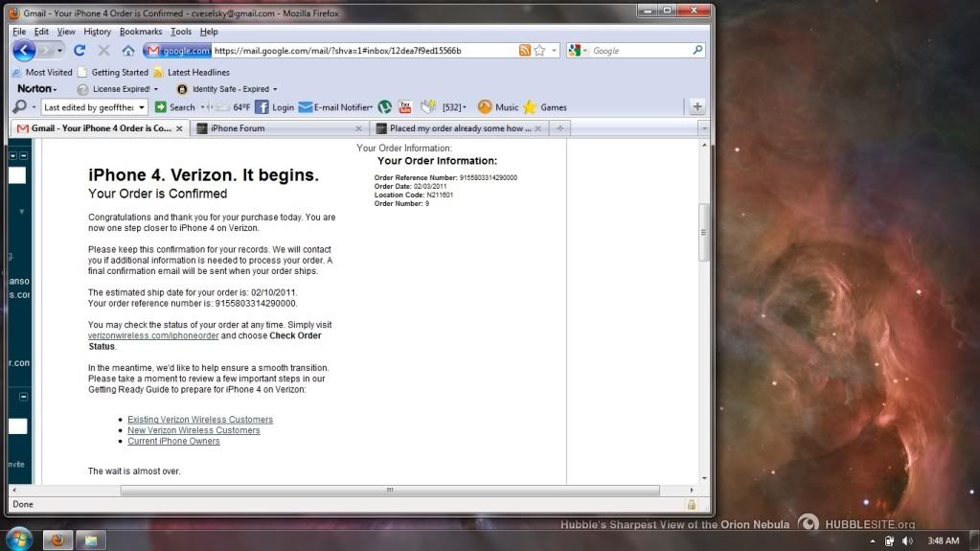Open Current iPhone Owners link
Viewport: 980px width, 551px height.
(173, 441)
